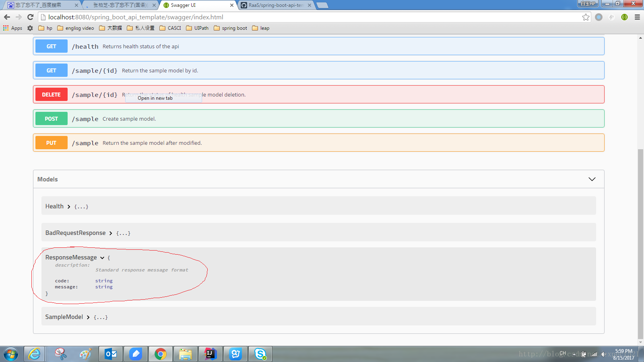Click the settings gear bookmark

tap(30, 28)
